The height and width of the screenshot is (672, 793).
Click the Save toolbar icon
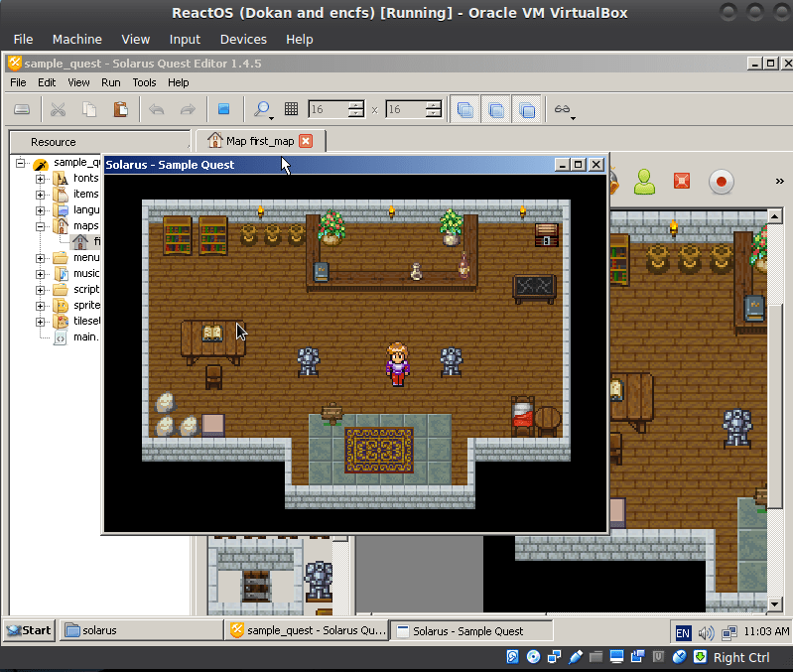(22, 109)
